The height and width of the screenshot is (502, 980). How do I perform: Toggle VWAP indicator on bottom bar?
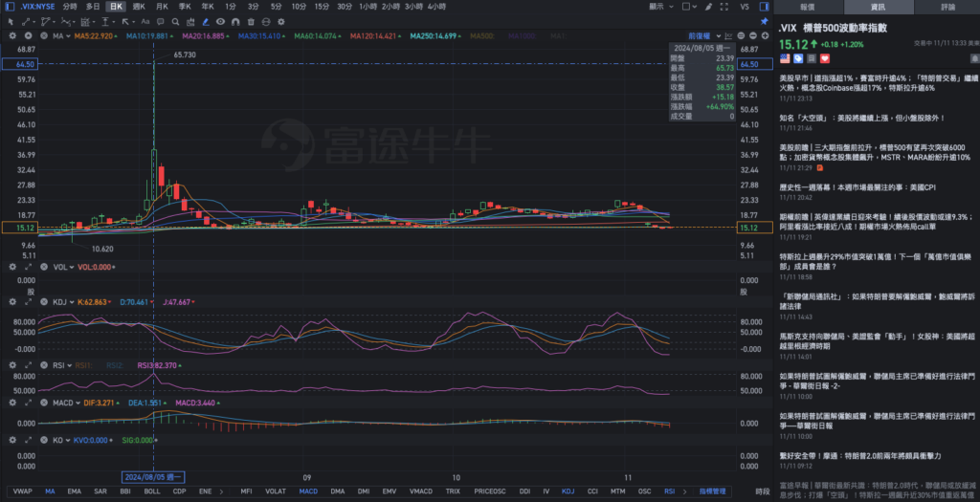click(23, 491)
